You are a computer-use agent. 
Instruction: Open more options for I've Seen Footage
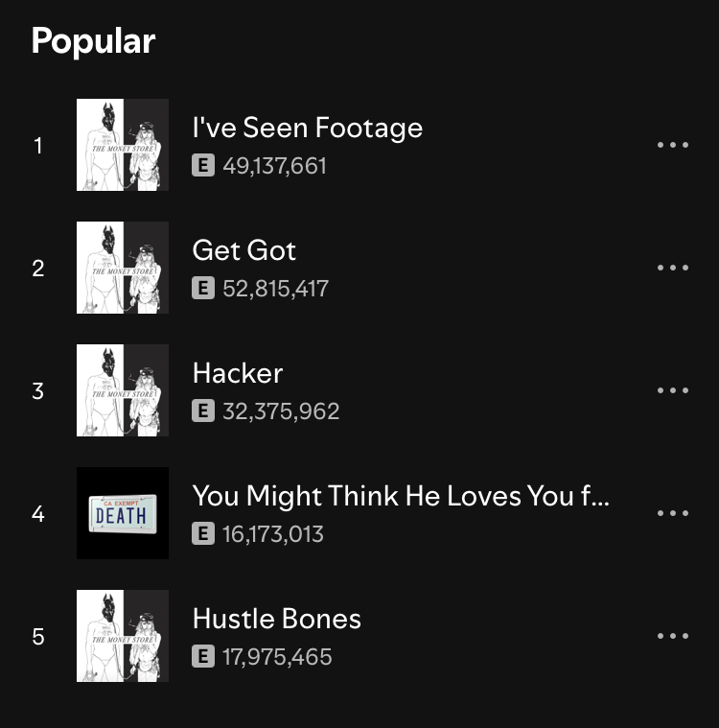673,145
